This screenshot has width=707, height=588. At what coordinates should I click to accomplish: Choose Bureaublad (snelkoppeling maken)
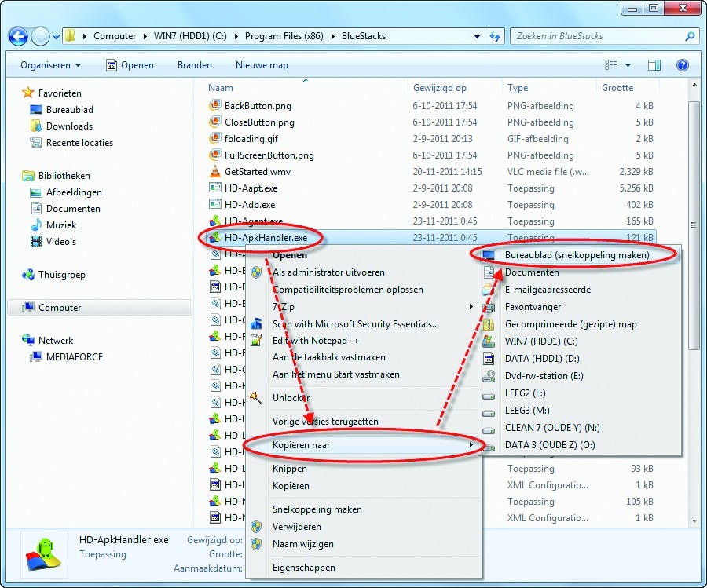point(577,255)
